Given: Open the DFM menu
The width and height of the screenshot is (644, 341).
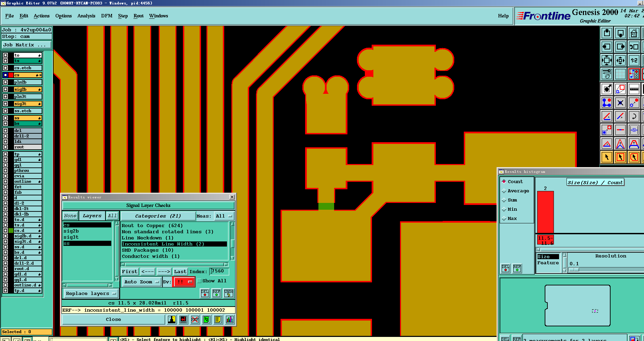Looking at the screenshot, I should tap(107, 16).
